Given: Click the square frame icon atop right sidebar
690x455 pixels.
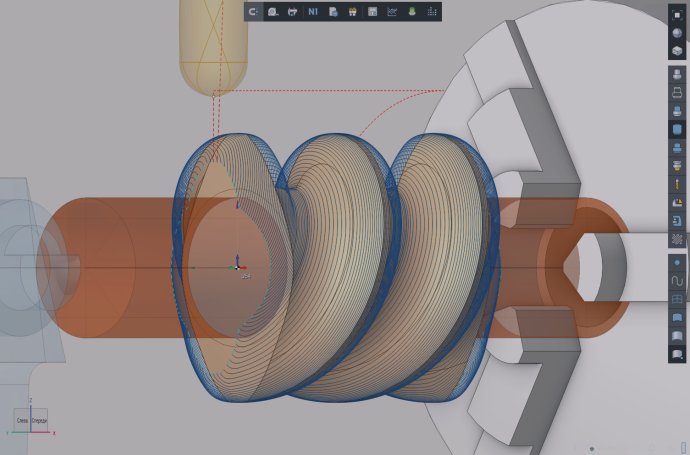Looking at the screenshot, I should coord(677,14).
